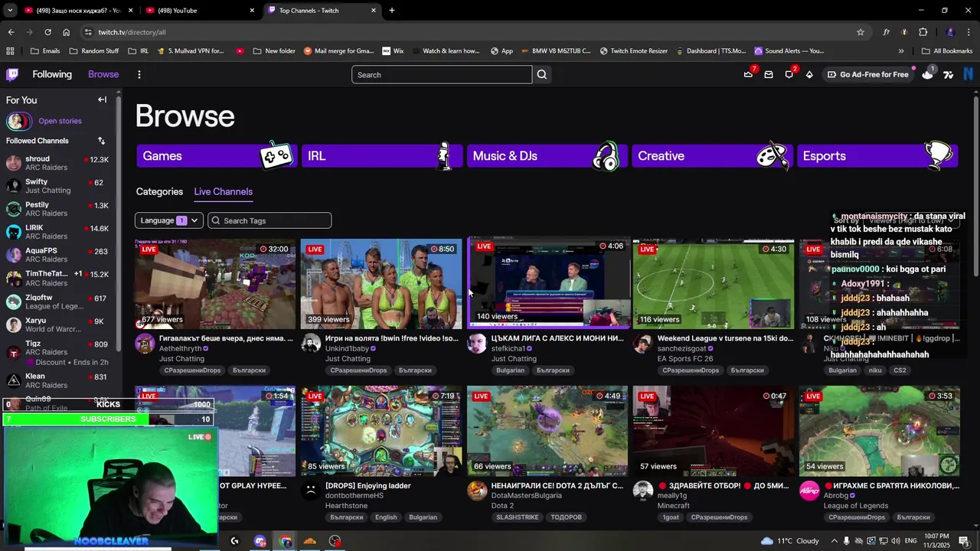The image size is (980, 551).
Task: Select the Live Channels tab
Action: pos(223,192)
